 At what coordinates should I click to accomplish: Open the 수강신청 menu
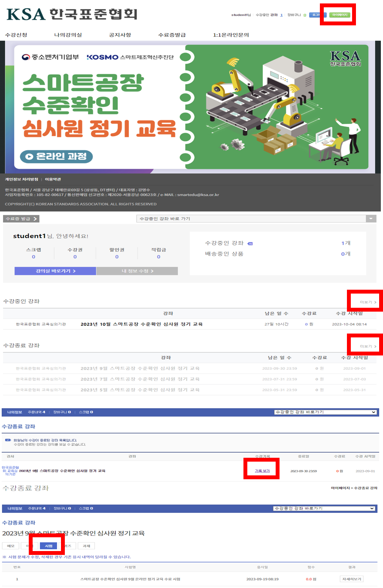[x=16, y=35]
